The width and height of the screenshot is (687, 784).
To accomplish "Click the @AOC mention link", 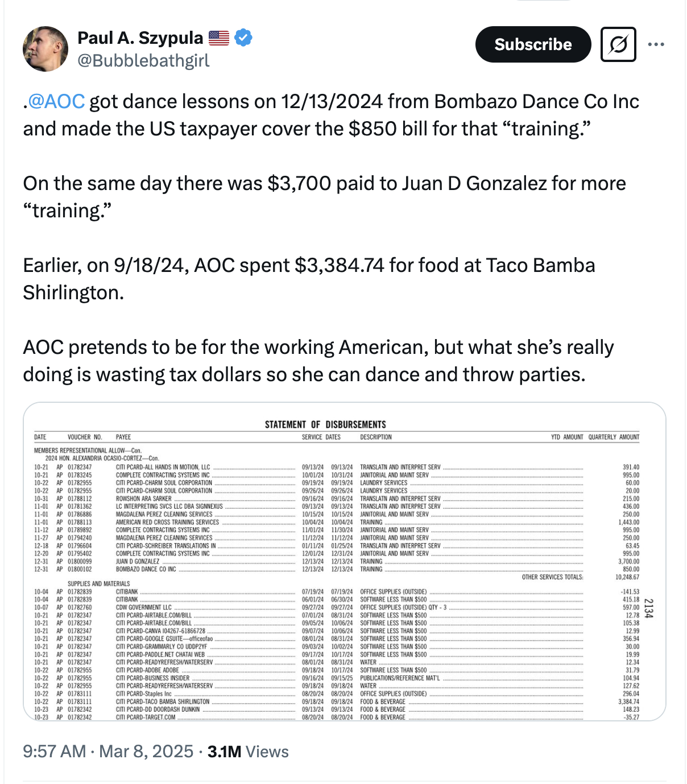I will coord(56,101).
